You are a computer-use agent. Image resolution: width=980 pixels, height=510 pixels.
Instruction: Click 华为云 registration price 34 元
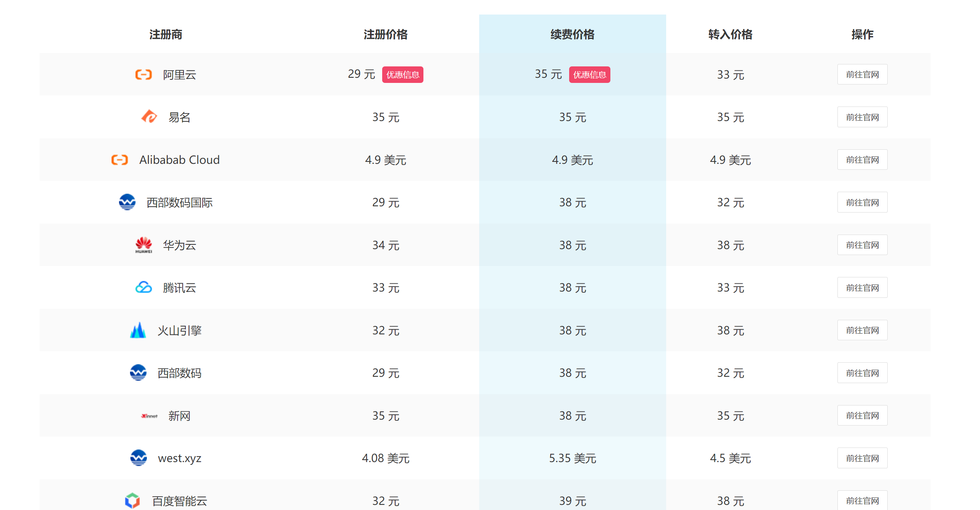point(385,245)
